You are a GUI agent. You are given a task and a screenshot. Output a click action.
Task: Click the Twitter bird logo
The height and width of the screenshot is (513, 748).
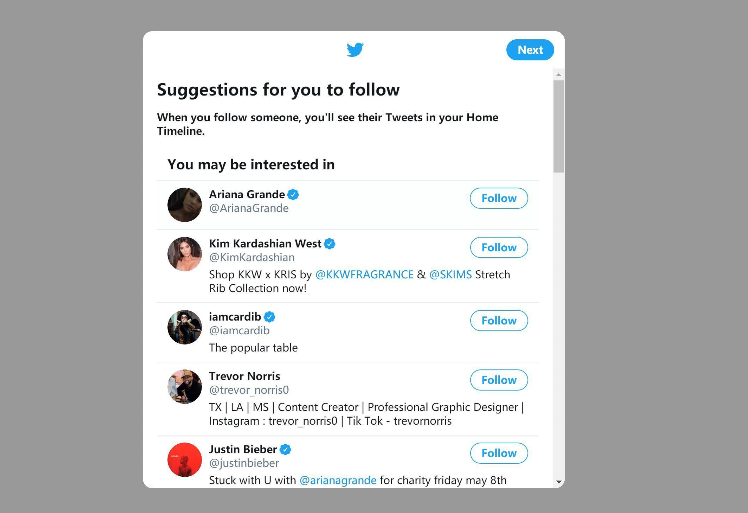(355, 50)
